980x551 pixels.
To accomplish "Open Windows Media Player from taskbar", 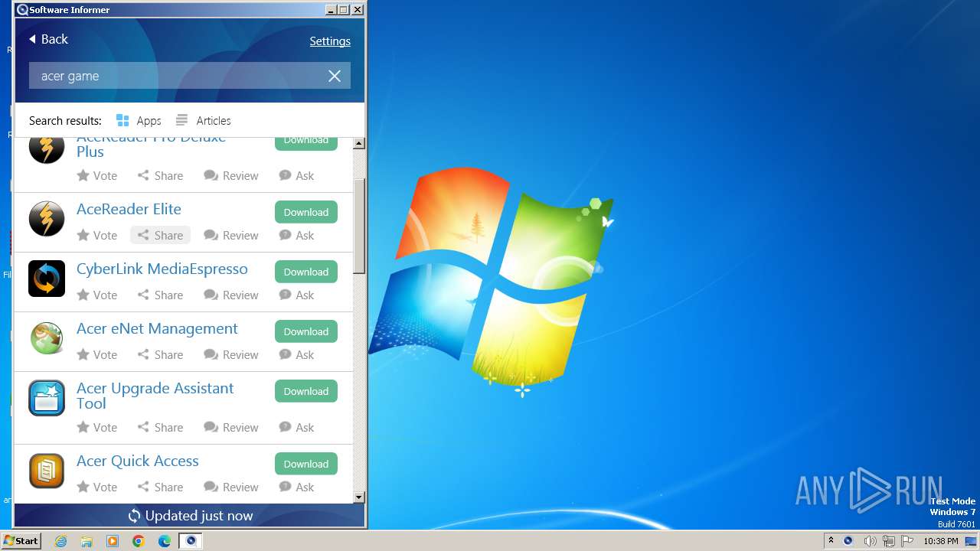I will (x=113, y=541).
